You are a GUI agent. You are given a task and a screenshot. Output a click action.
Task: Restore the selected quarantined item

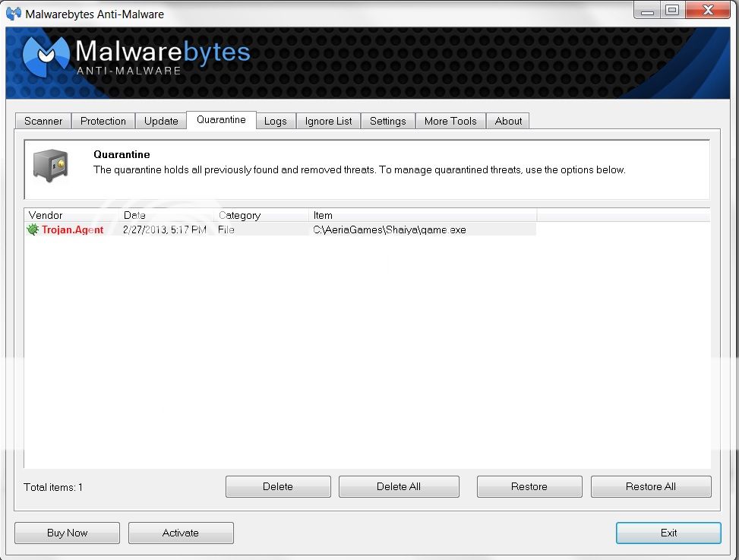529,486
